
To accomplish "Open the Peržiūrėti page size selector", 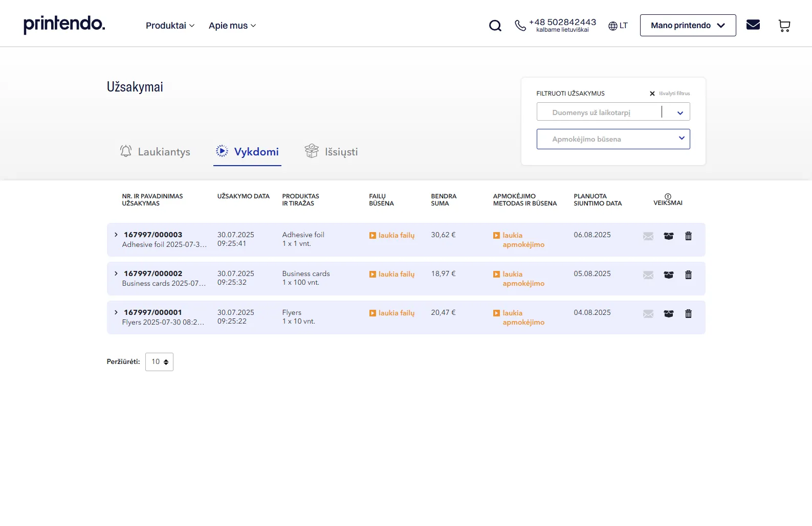I will (x=159, y=362).
